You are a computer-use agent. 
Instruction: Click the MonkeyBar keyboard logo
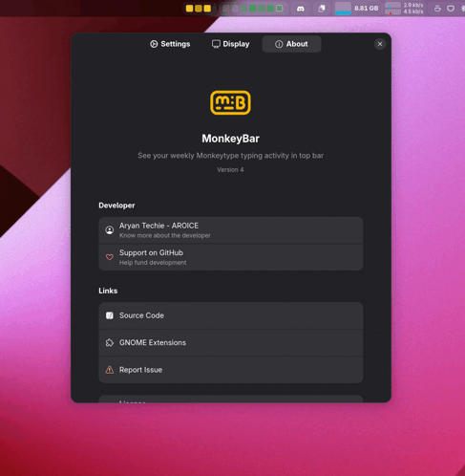tap(230, 102)
